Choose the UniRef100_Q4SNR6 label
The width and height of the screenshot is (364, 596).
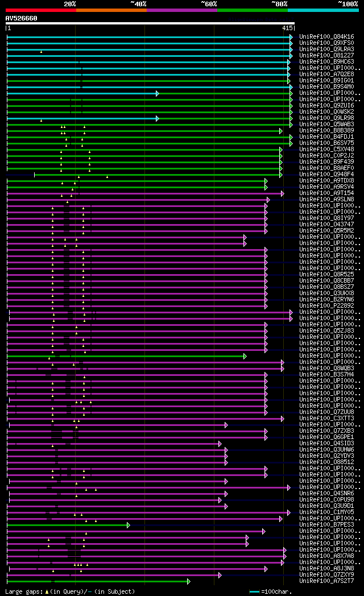[326, 494]
